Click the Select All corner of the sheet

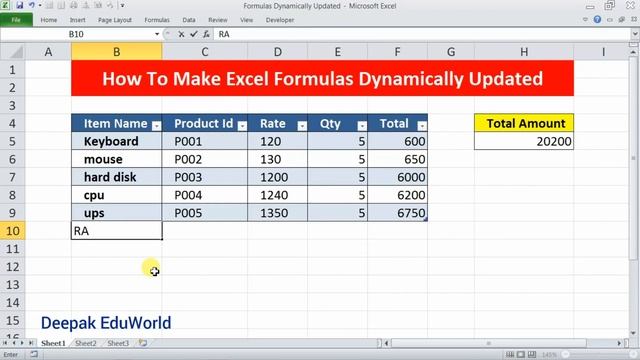point(13,52)
